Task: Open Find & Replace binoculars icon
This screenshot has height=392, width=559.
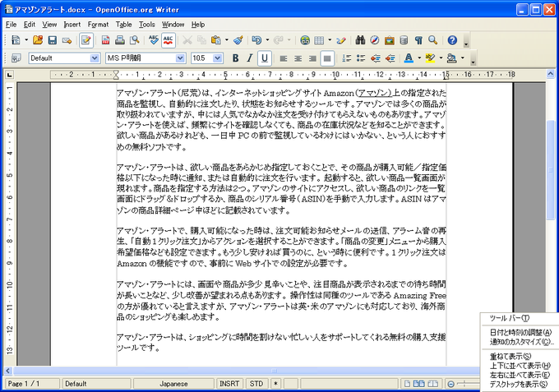Action: click(x=360, y=40)
